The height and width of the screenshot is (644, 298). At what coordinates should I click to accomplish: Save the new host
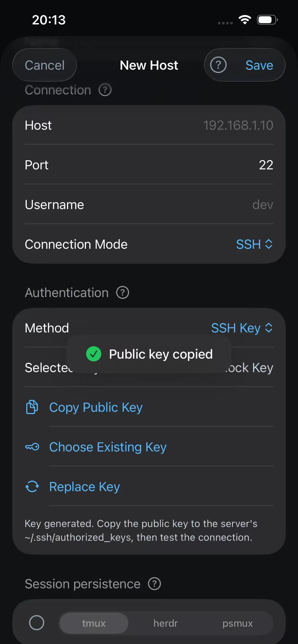pyautogui.click(x=259, y=65)
